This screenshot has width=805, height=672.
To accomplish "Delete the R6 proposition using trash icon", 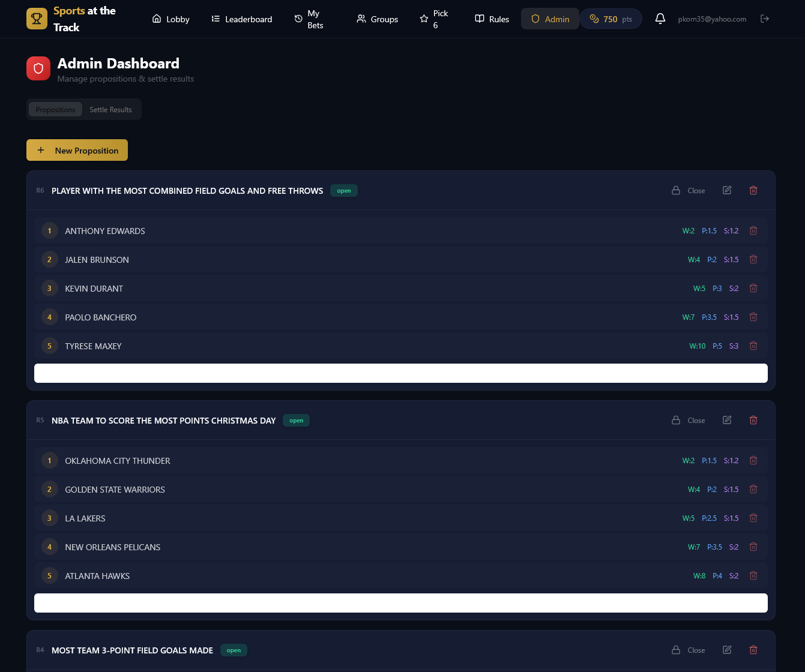I will coord(753,190).
